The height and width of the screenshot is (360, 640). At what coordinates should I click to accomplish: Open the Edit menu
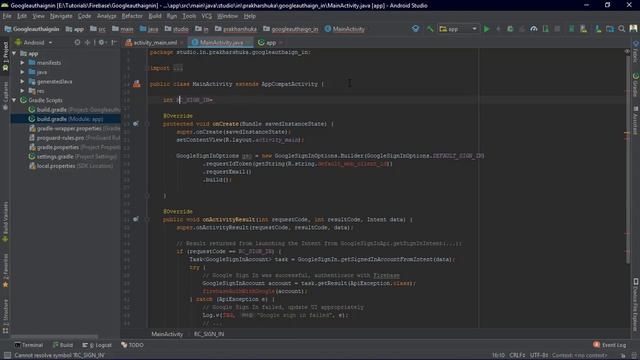click(x=22, y=16)
